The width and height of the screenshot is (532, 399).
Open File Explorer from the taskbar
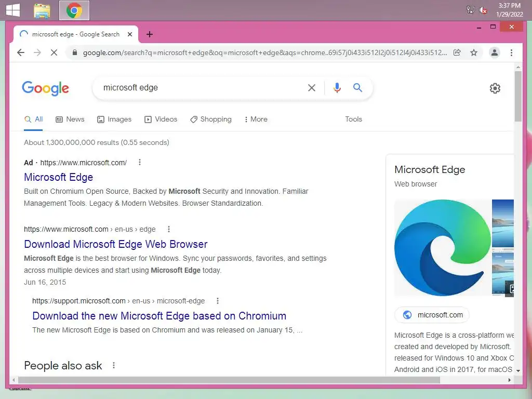tap(42, 10)
